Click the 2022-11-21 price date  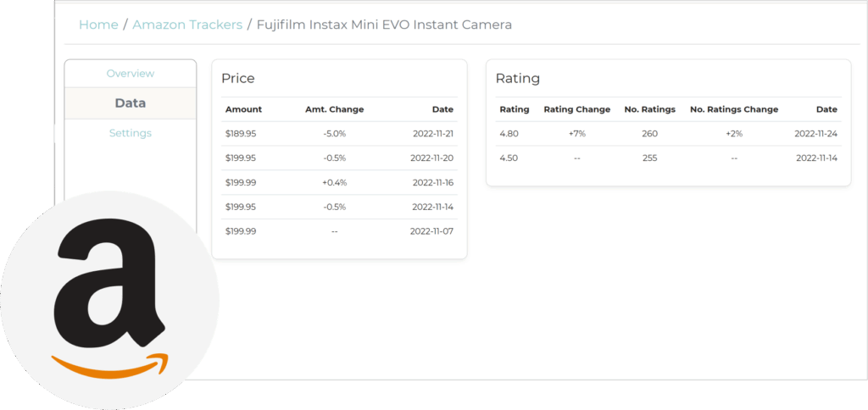433,134
